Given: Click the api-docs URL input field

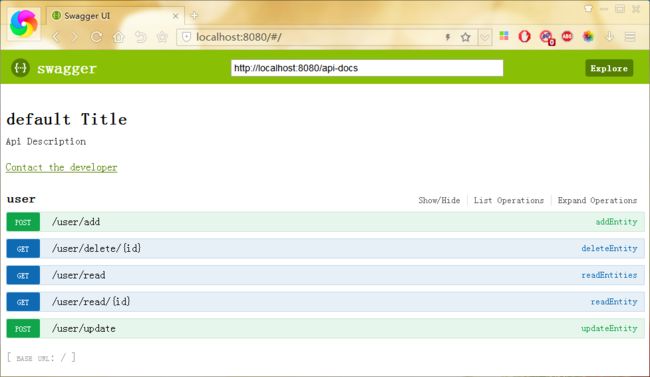Looking at the screenshot, I should [x=367, y=68].
